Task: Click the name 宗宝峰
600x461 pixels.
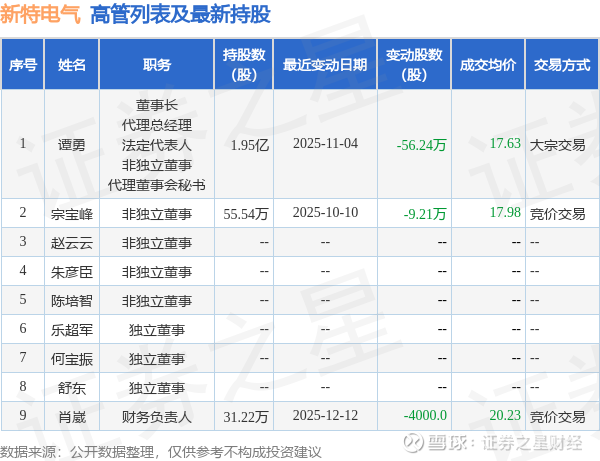Action: point(72,214)
